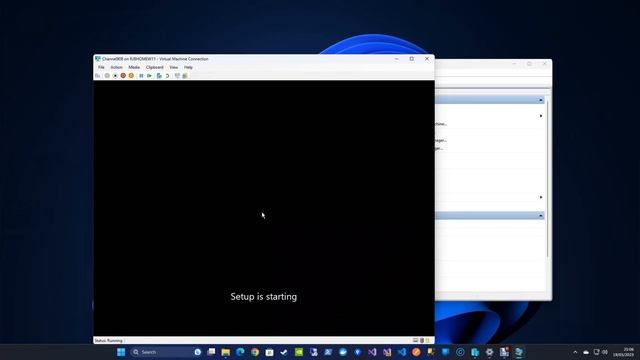The width and height of the screenshot is (640, 360).
Task: Open Task View from the taskbar
Action: coord(211,352)
